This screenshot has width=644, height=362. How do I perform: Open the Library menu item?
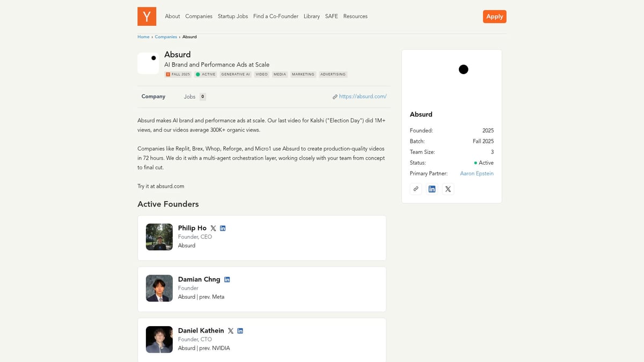(312, 16)
